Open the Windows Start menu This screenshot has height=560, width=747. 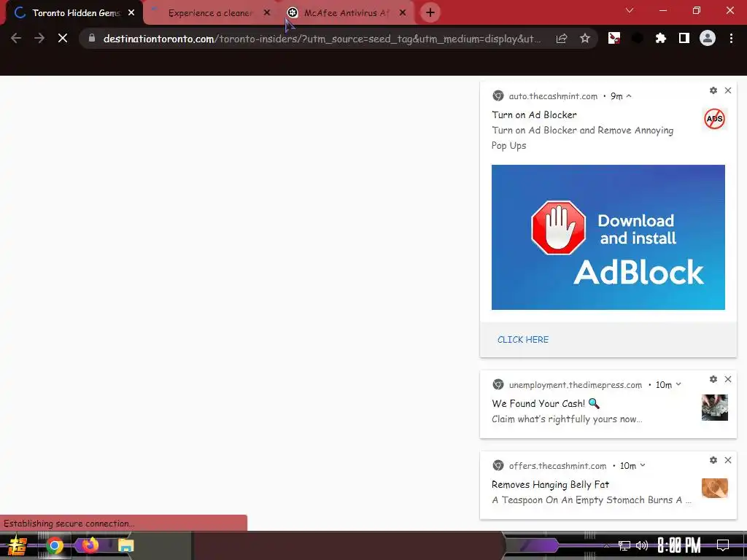click(x=18, y=545)
